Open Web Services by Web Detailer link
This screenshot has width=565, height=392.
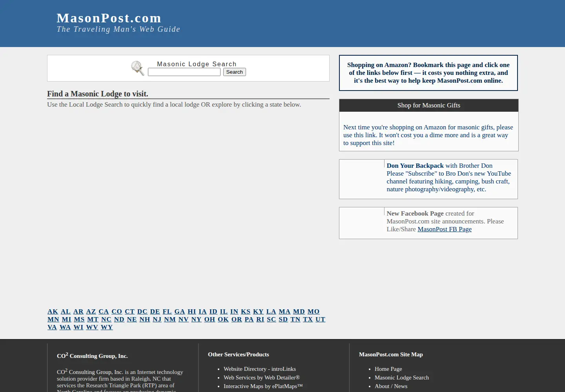[x=262, y=377]
